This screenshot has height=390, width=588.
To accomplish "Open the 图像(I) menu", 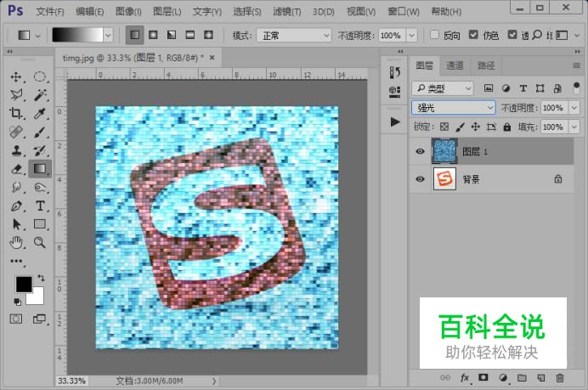I will click(x=128, y=12).
